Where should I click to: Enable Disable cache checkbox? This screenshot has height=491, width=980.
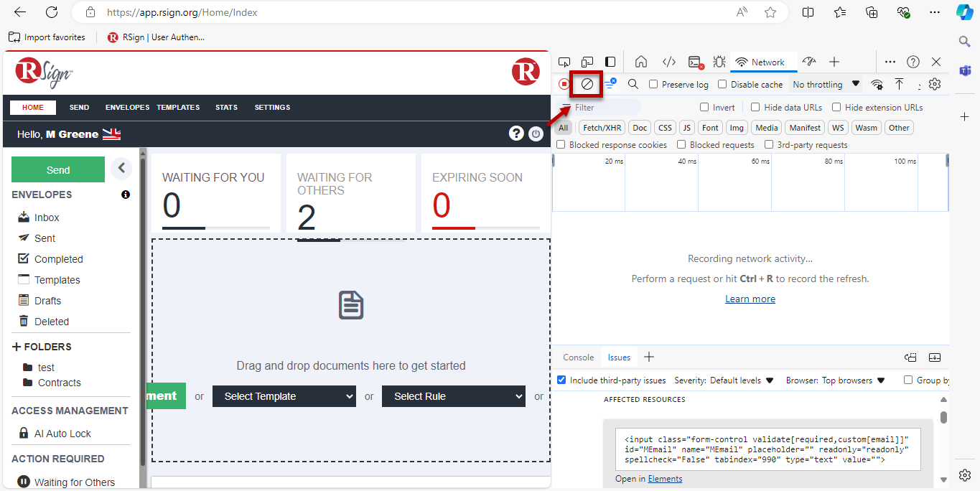[722, 84]
